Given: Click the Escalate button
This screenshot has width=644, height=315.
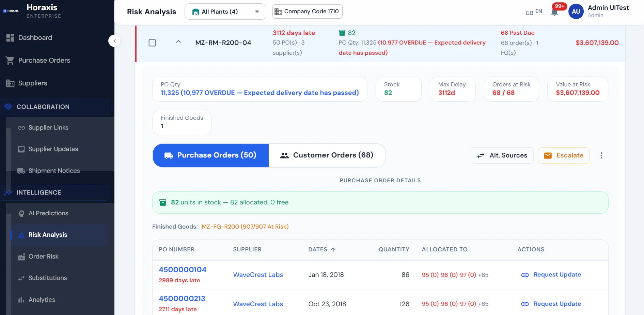Looking at the screenshot, I should click(x=564, y=155).
